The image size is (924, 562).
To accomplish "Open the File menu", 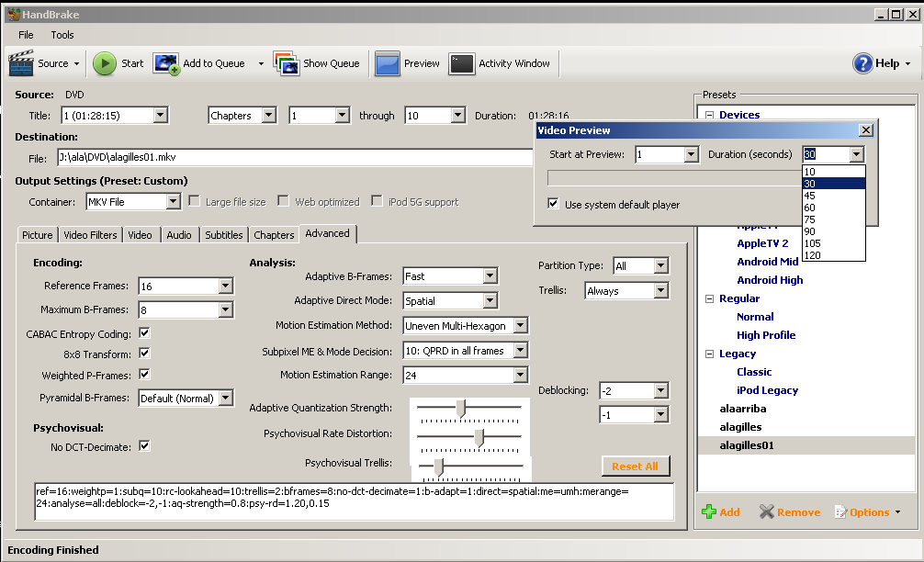I will pos(26,35).
